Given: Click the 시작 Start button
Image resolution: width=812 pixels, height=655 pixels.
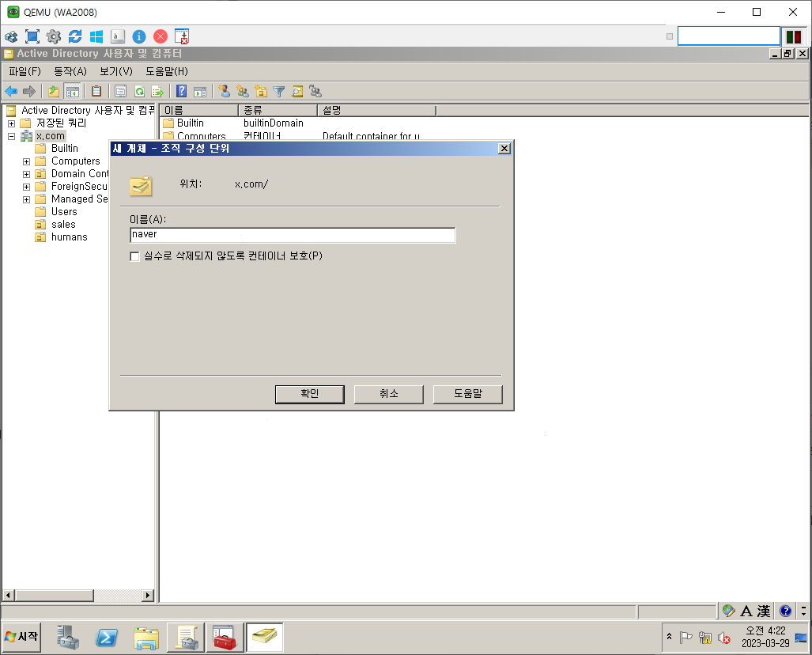Looking at the screenshot, I should pyautogui.click(x=22, y=637).
